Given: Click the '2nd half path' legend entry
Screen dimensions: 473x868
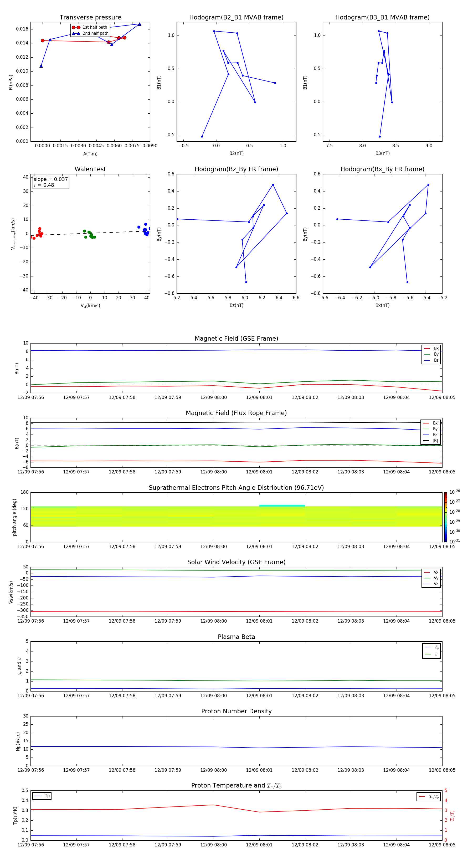Looking at the screenshot, I should 90,33.
